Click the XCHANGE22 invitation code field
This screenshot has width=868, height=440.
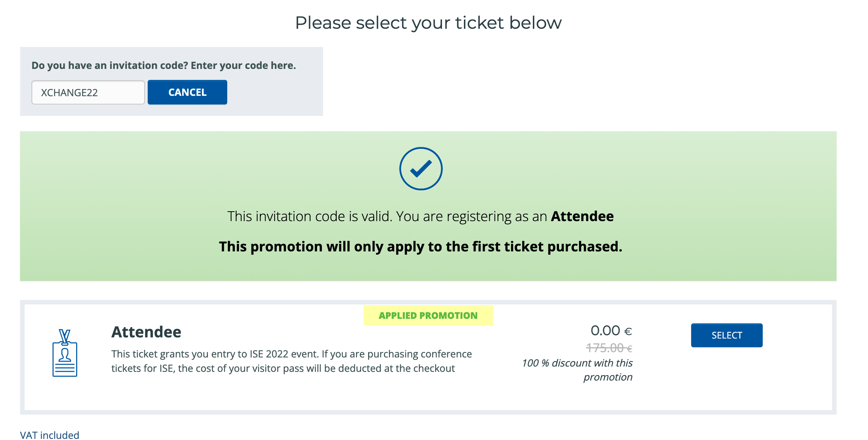pos(88,92)
